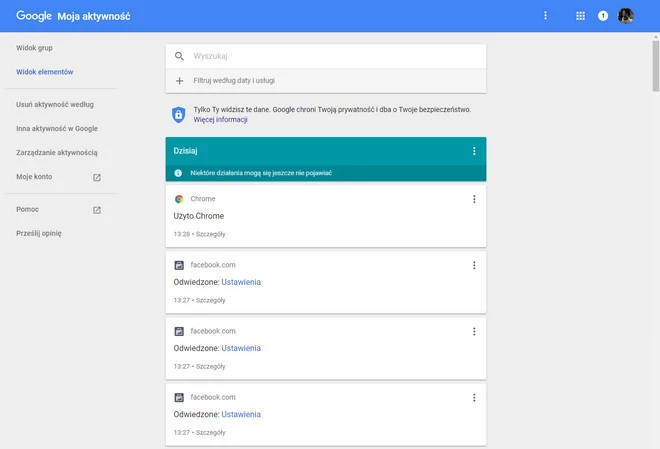This screenshot has height=449, width=660.
Task: Open first facebook.com card options menu
Action: click(x=474, y=265)
